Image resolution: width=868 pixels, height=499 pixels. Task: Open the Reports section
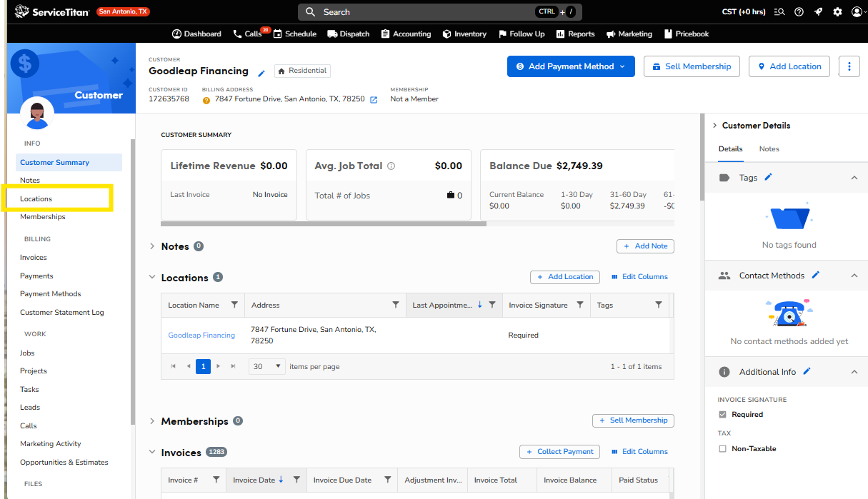click(x=575, y=34)
